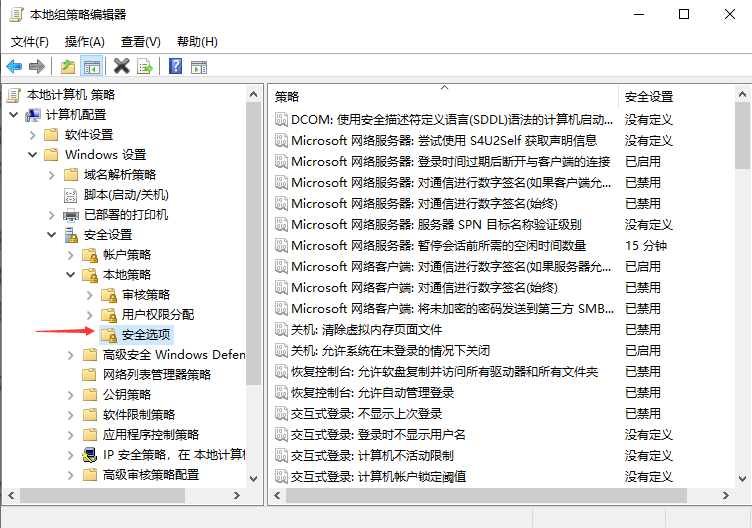Toggle the Show/Hide Action Pane button
Viewport: 752px width, 528px height.
pos(199,67)
